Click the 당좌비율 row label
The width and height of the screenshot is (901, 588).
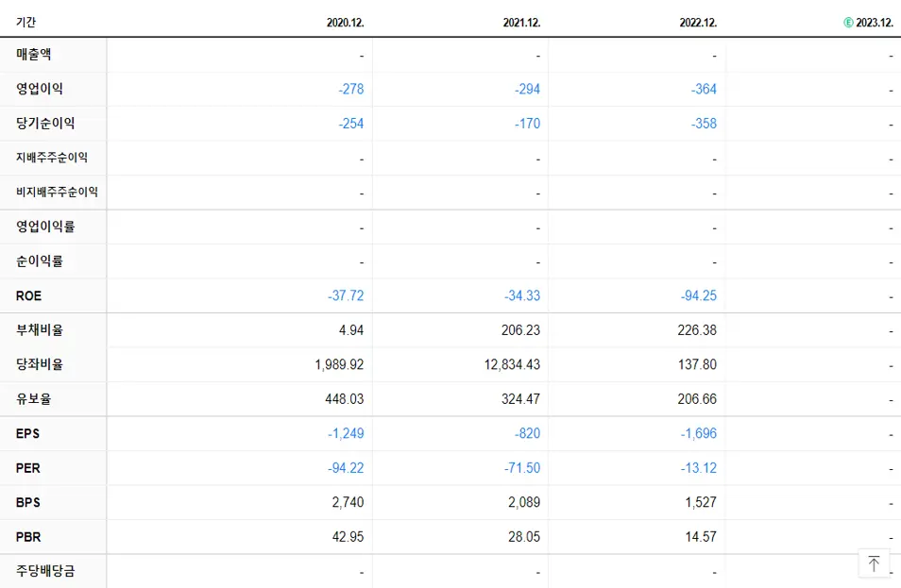tap(40, 364)
